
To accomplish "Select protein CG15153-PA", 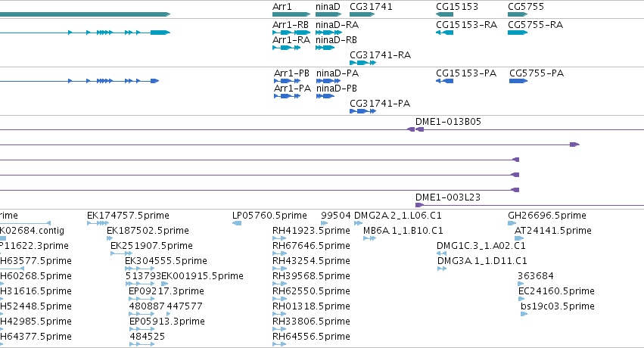I will tap(466, 73).
